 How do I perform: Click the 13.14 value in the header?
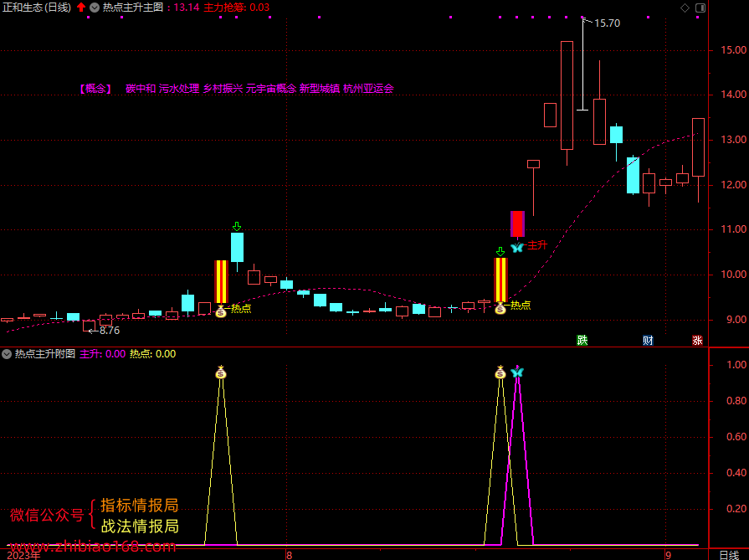click(187, 8)
